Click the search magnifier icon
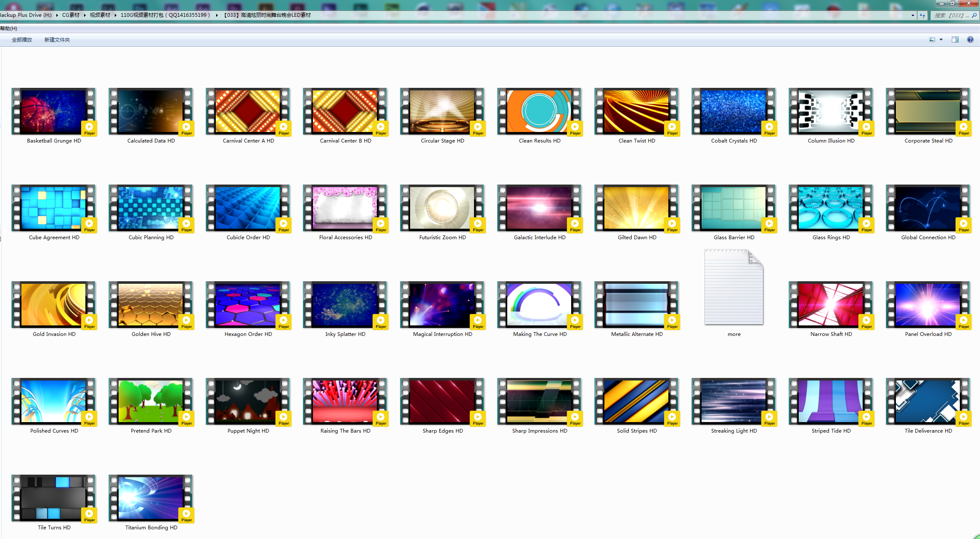This screenshot has height=539, width=980. click(974, 15)
